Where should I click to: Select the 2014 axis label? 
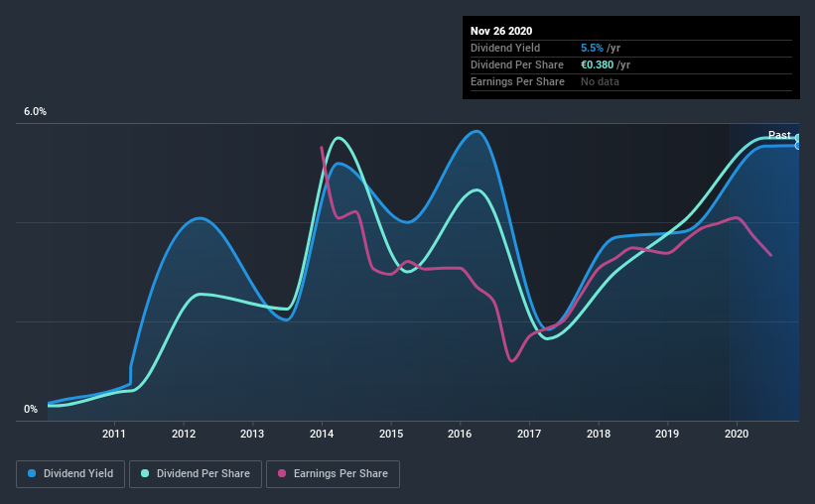[322, 434]
